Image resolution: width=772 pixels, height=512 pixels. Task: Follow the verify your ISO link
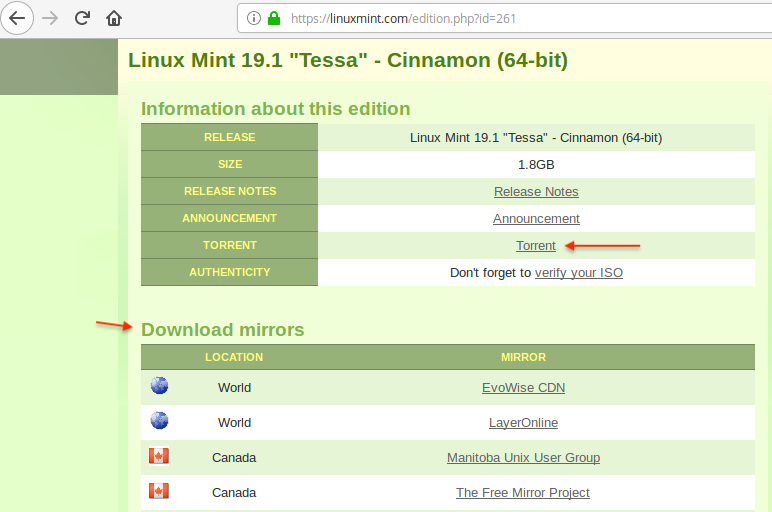(x=579, y=273)
